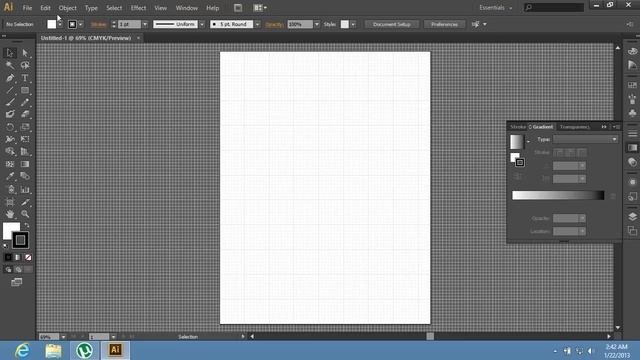The height and width of the screenshot is (360, 640).
Task: Open the Window menu
Action: [187, 8]
